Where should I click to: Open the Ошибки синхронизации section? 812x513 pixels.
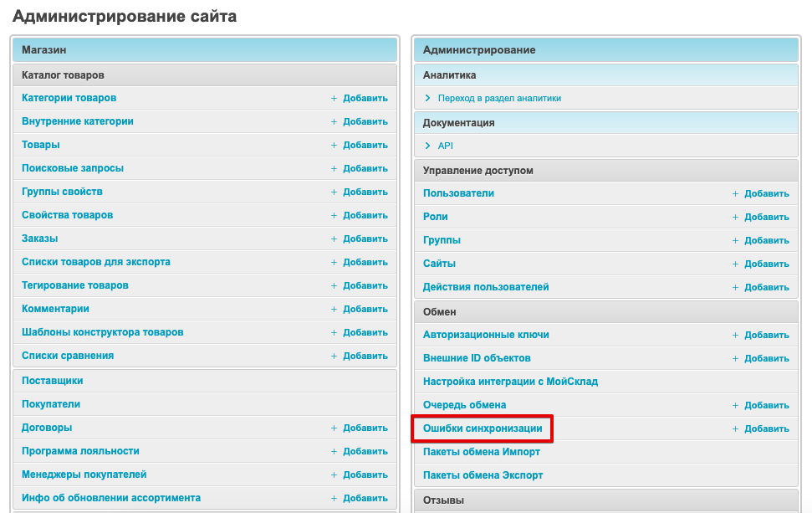483,428
